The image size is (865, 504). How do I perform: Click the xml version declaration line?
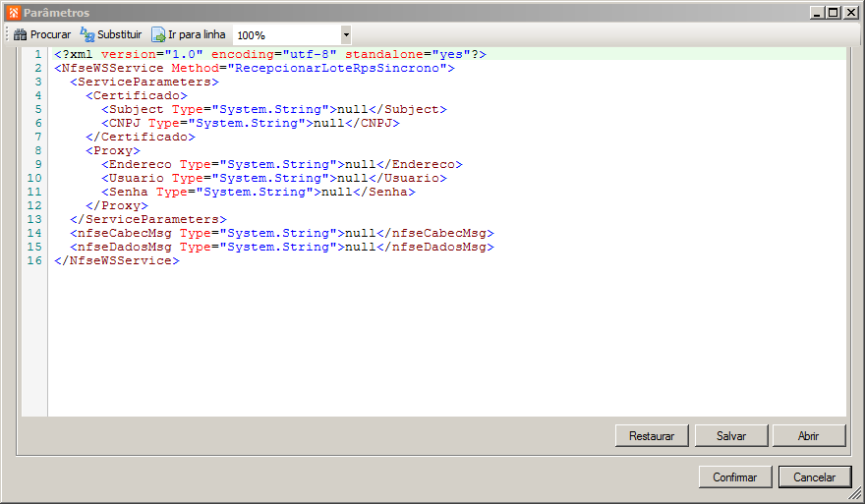pyautogui.click(x=270, y=54)
